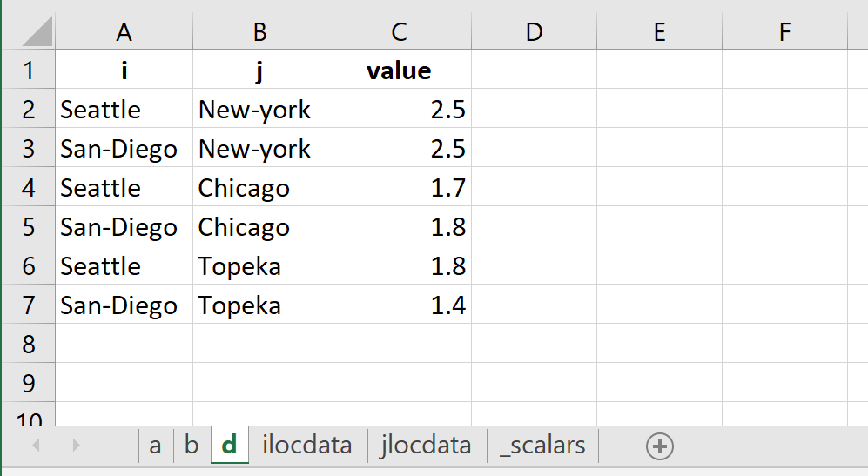Screen dimensions: 868x476
Task: Select row 6 header
Action: 29,265
